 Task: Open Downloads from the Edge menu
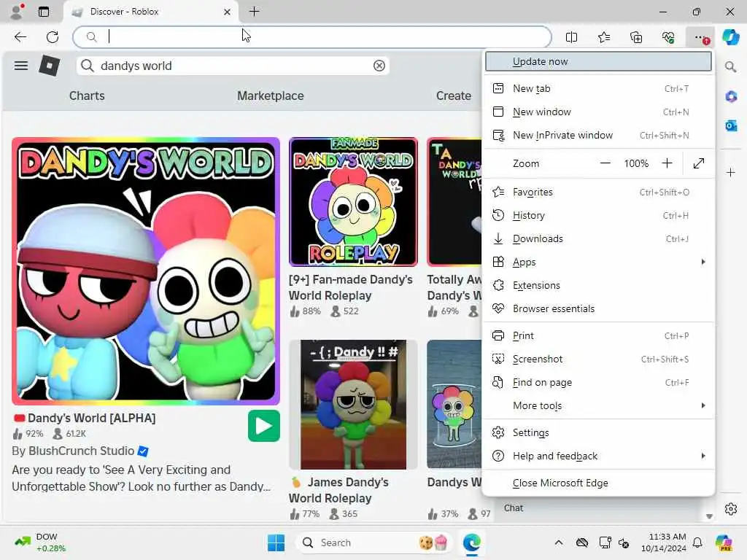[x=598, y=238]
